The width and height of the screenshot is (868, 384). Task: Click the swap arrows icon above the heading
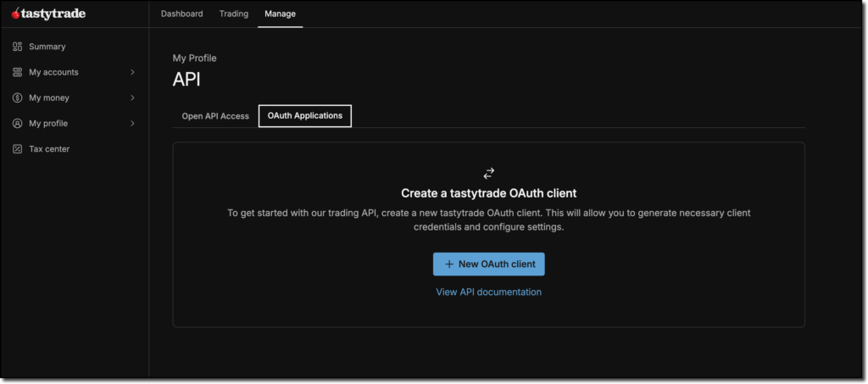[488, 173]
